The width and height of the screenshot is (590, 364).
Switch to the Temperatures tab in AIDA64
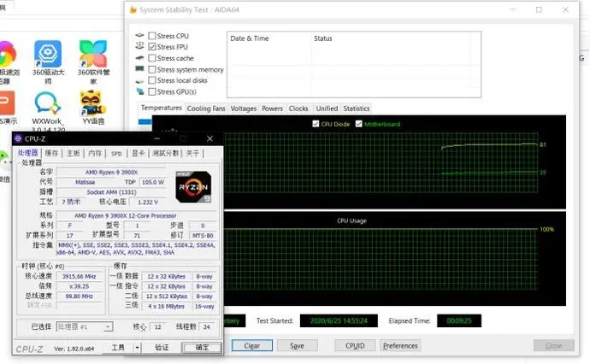point(161,108)
